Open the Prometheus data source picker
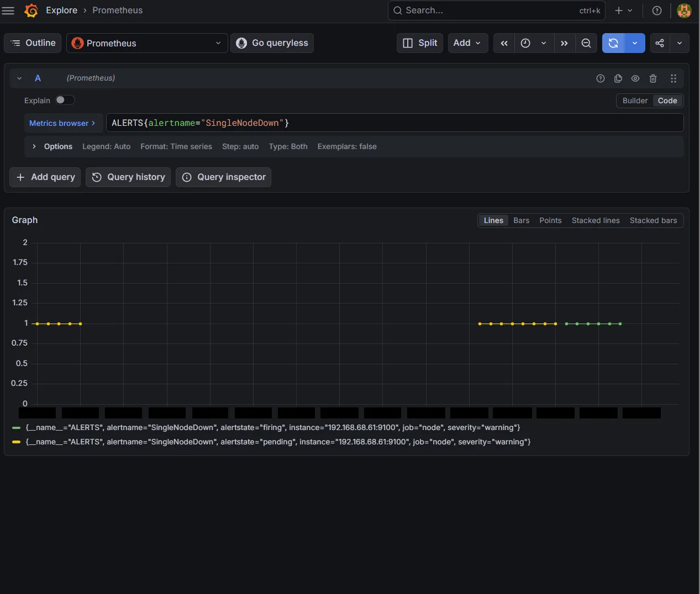The image size is (700, 594). 147,43
